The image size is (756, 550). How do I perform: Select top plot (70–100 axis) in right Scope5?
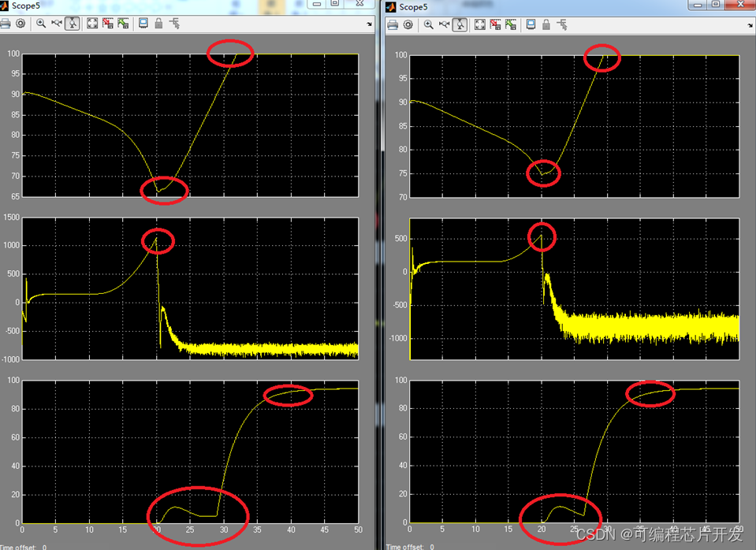pyautogui.click(x=574, y=126)
